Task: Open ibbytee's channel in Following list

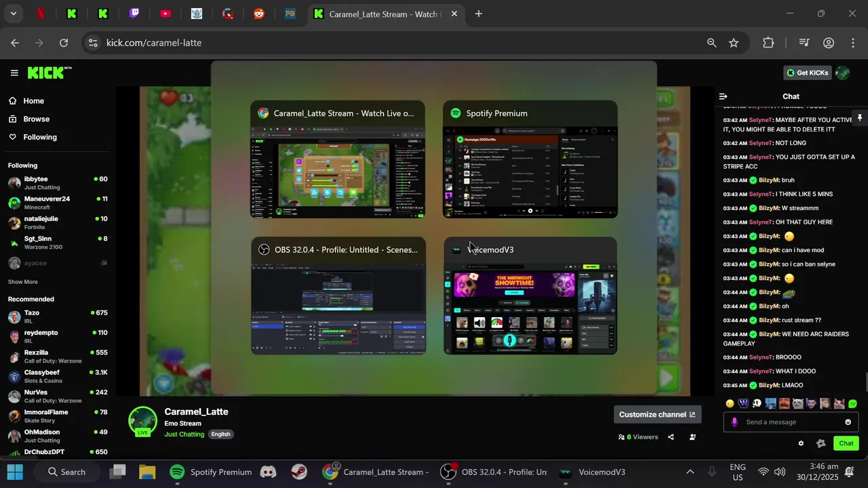Action: [x=58, y=183]
